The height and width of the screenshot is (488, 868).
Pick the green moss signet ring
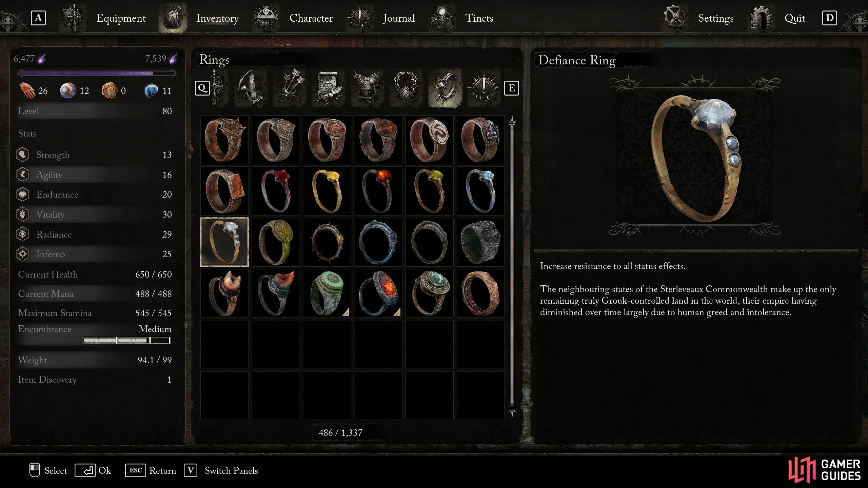(276, 242)
